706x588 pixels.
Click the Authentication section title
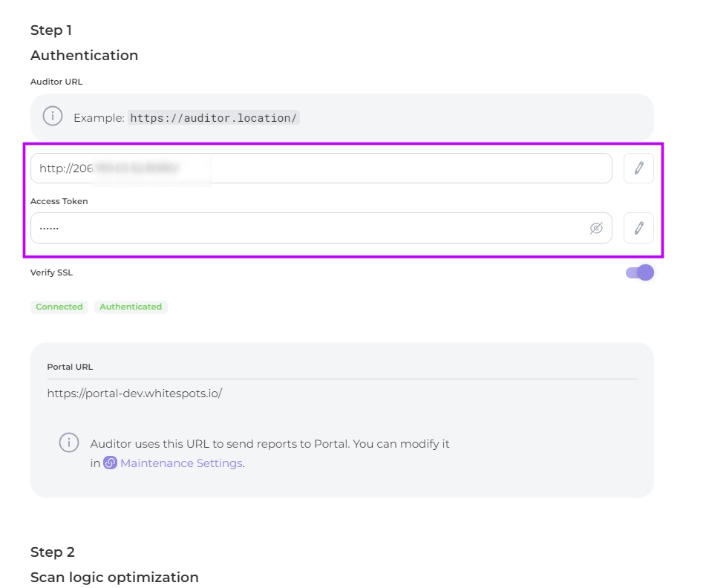pyautogui.click(x=84, y=56)
